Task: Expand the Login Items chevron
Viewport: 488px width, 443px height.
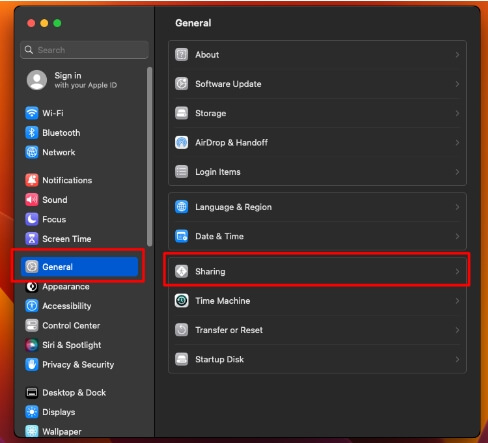Action: pyautogui.click(x=457, y=172)
